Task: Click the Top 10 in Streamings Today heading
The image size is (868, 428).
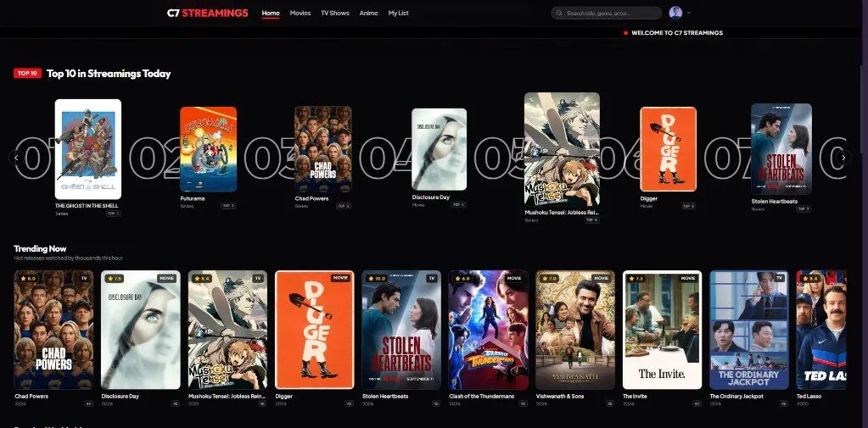Action: (x=109, y=74)
